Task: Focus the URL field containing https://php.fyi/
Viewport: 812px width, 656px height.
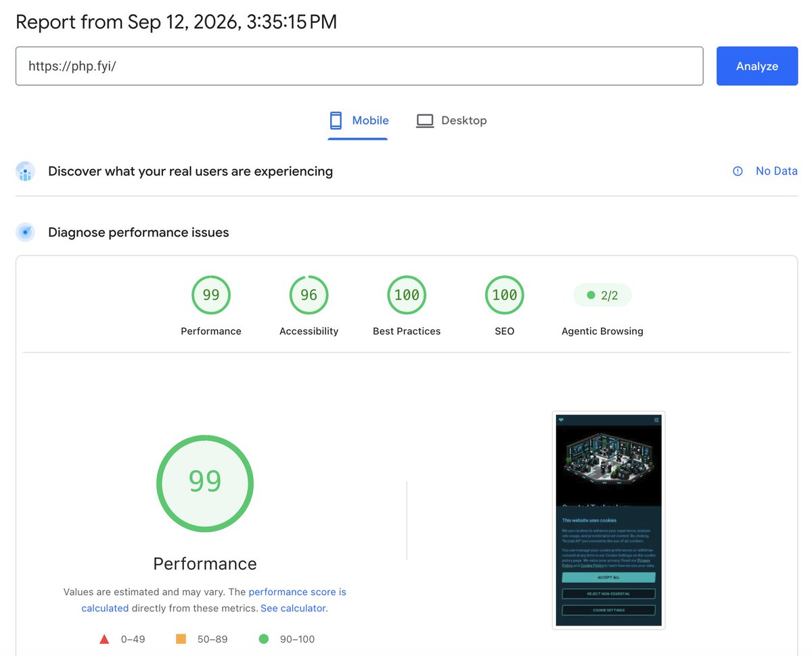Action: 359,66
